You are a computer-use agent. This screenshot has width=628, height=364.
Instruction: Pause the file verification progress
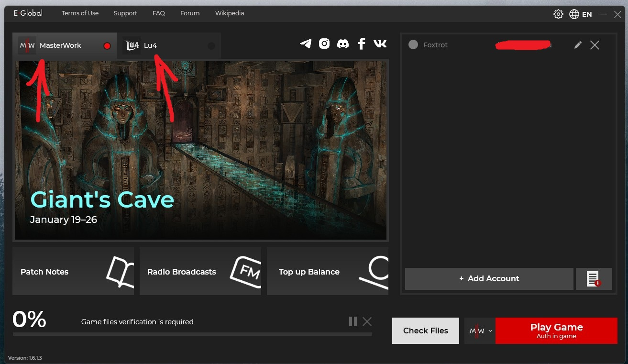tap(353, 321)
